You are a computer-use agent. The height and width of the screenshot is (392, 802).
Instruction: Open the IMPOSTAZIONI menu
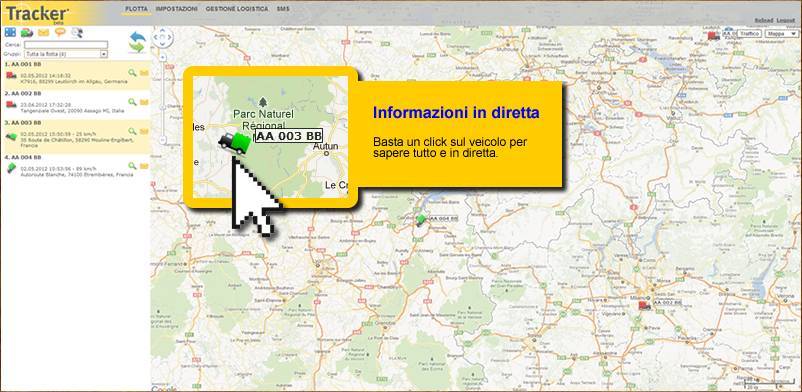[x=176, y=9]
